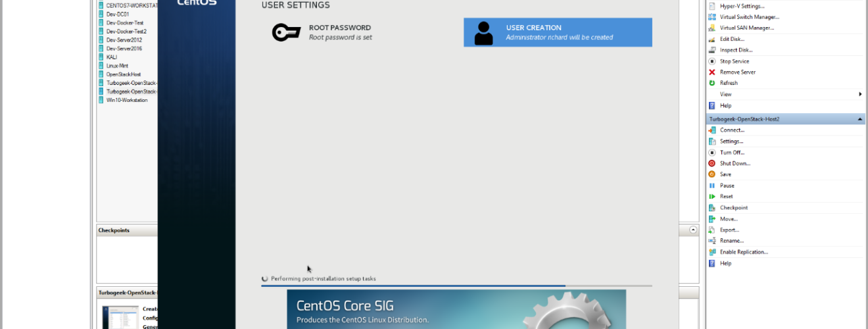This screenshot has width=868, height=329.
Task: Open the User Creation settings
Action: pyautogui.click(x=558, y=32)
